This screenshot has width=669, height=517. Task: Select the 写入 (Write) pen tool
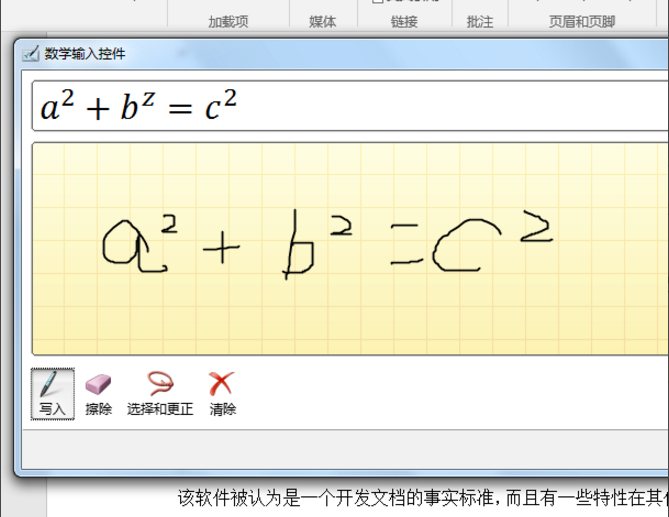52,394
